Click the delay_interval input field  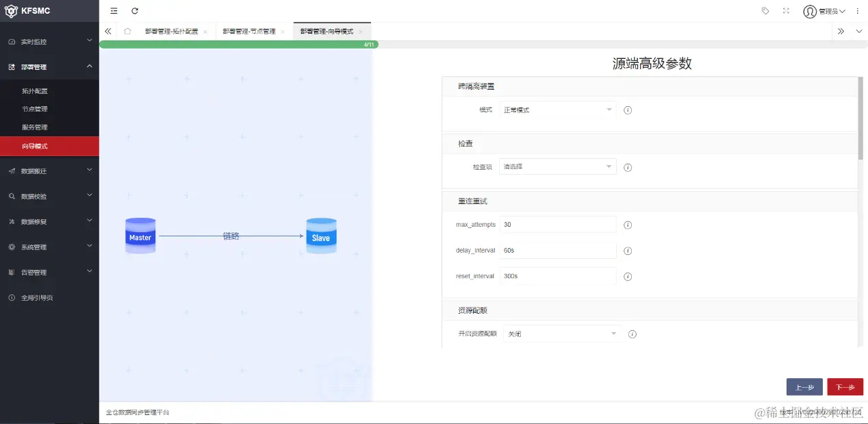[x=557, y=251]
